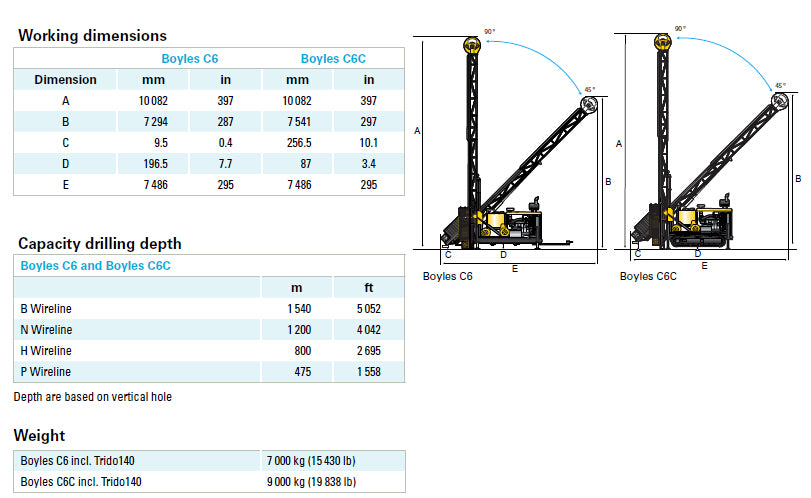Click the 9 000 kg (19 838 lb) value
The height and width of the screenshot is (498, 811).
pos(311,482)
